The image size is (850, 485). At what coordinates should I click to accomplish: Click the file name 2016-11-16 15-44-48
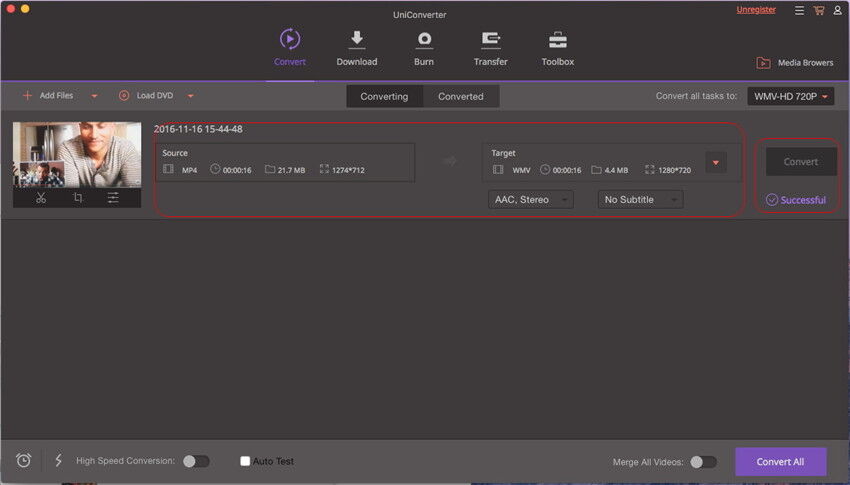tap(198, 129)
